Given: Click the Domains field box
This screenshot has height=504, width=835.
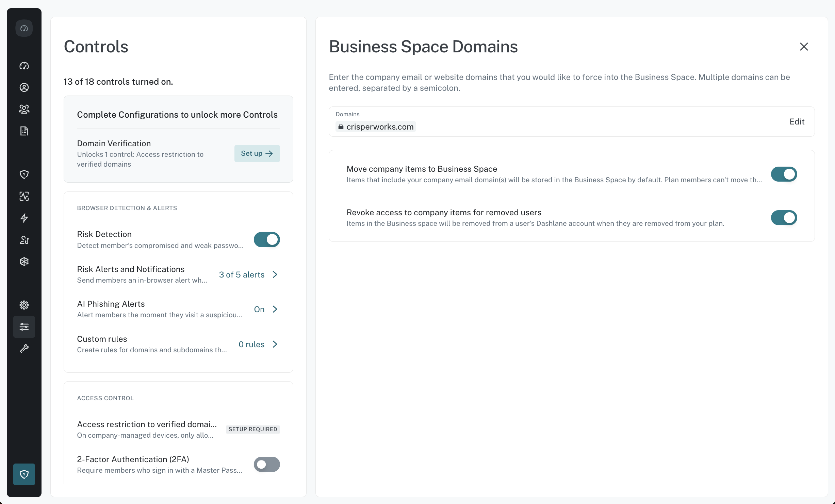Looking at the screenshot, I should click(571, 122).
